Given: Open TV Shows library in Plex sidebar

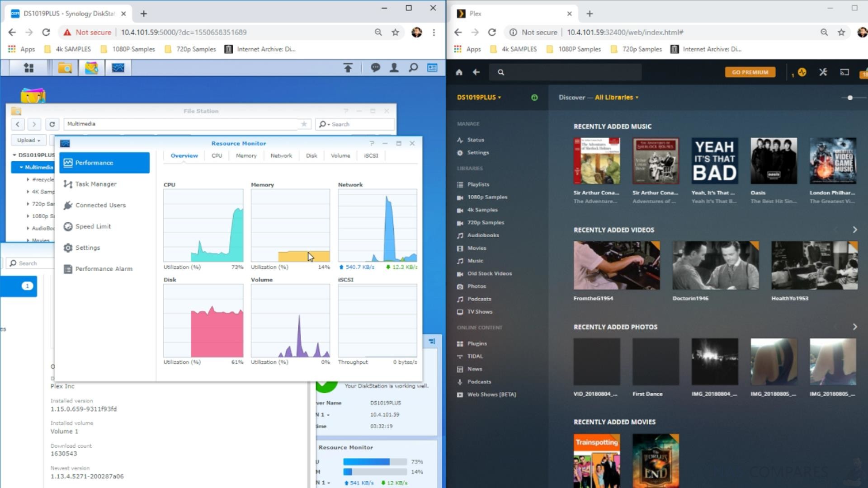Looking at the screenshot, I should click(480, 312).
